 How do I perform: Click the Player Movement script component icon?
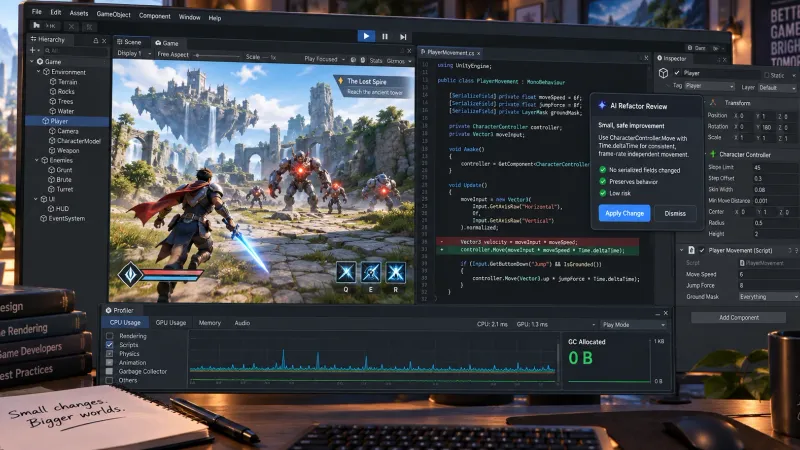tap(691, 250)
